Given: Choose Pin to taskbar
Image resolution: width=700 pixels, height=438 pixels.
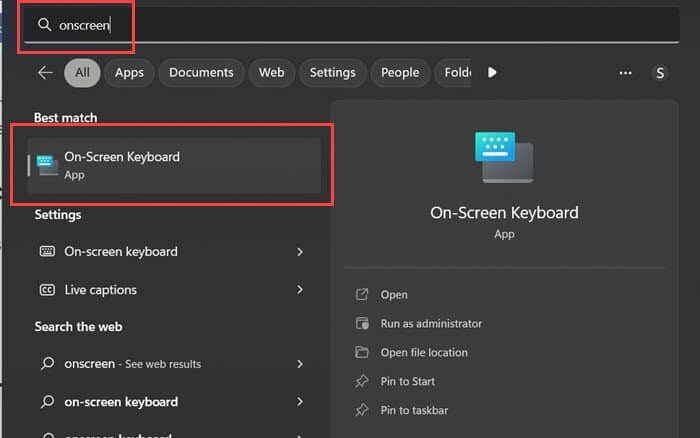Looking at the screenshot, I should click(414, 410).
